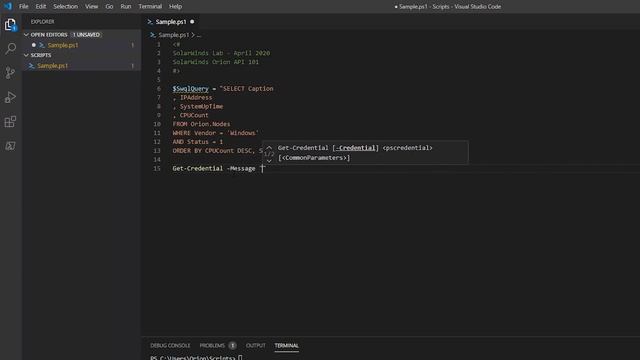Click 'AND Status = 1' on line 12
640x360 pixels.
point(198,142)
